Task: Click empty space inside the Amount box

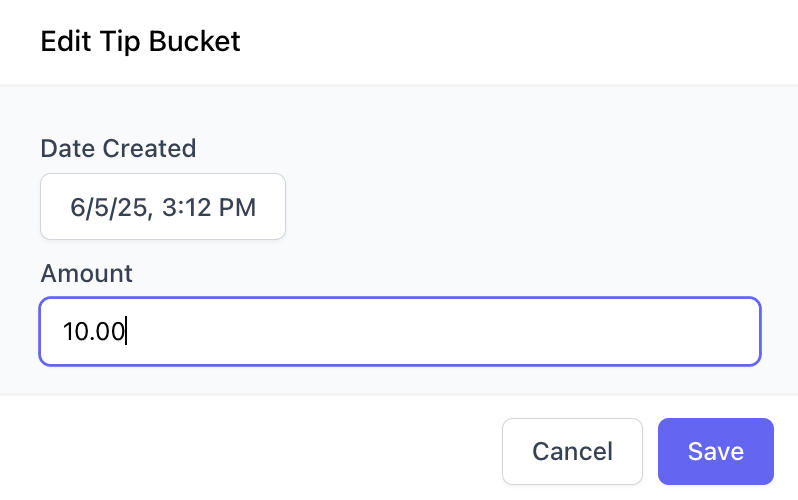Action: click(x=450, y=331)
